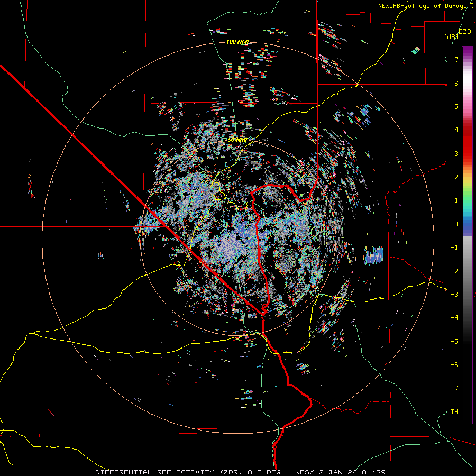Click the Differential Reflectivity KESX caption at the bottom

pyautogui.click(x=241, y=472)
